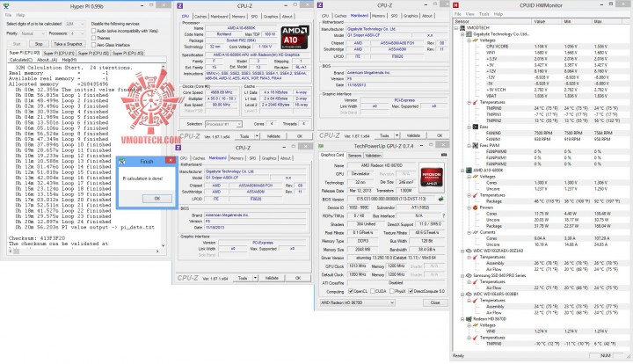
Task: Toggle the Themes checkbox in Hyper PI
Action: 94,38
